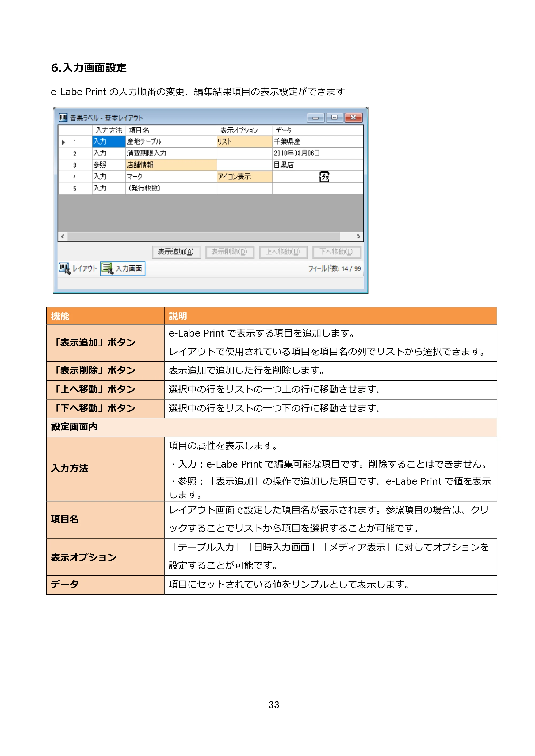535x756 pixels.
Task: Close the 青果ラベル - 基本レイアウト window
Action: point(353,118)
